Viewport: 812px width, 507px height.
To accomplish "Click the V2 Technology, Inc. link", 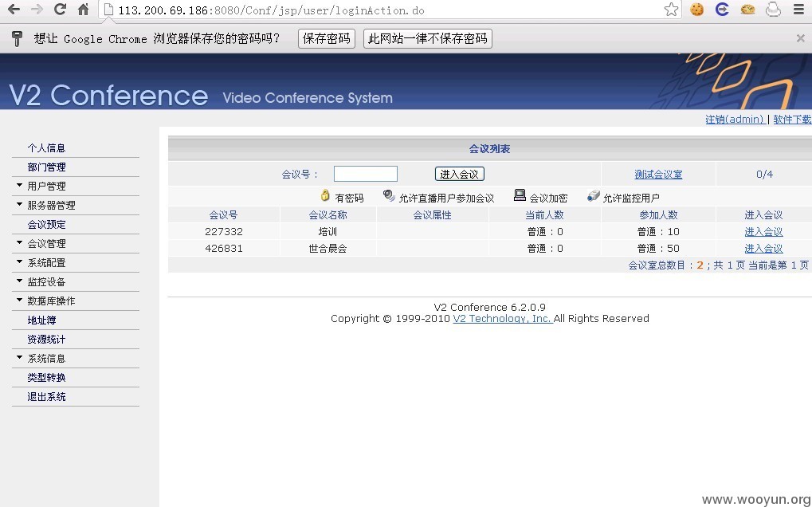I will (502, 319).
